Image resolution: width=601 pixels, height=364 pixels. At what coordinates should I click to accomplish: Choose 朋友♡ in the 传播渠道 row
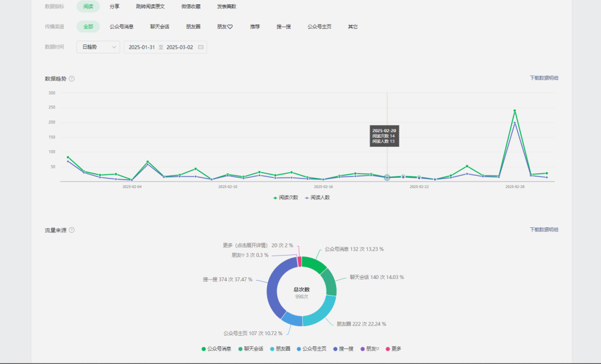[225, 27]
